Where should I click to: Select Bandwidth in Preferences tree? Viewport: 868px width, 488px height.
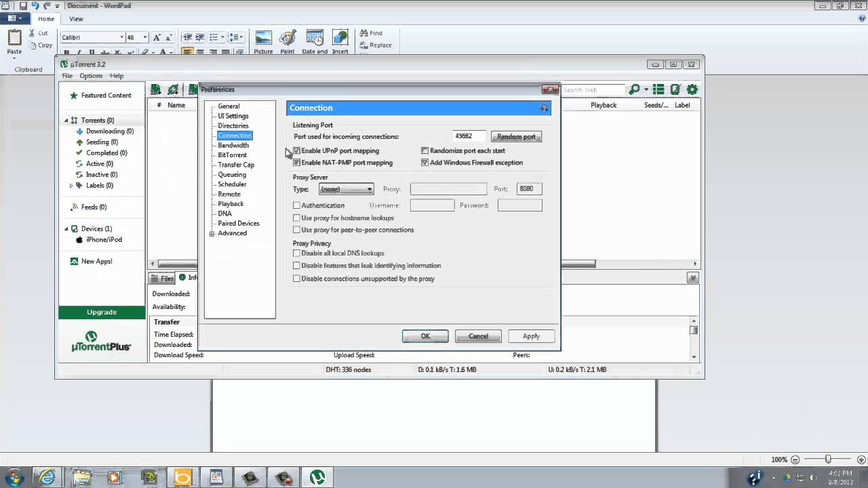tap(233, 145)
